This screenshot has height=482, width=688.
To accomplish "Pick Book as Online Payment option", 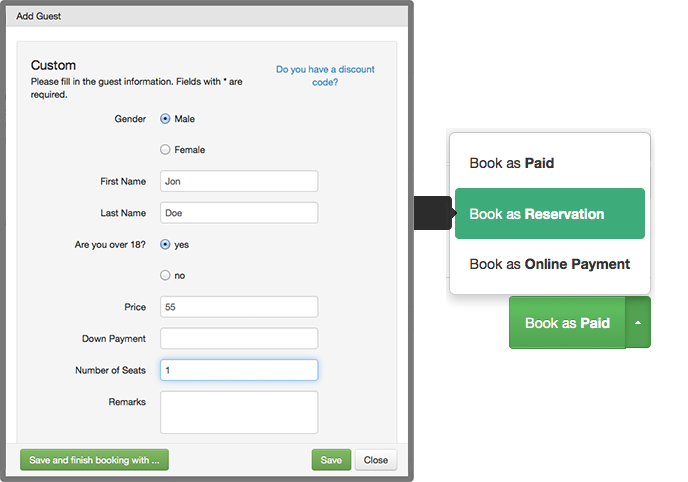I will click(x=549, y=264).
